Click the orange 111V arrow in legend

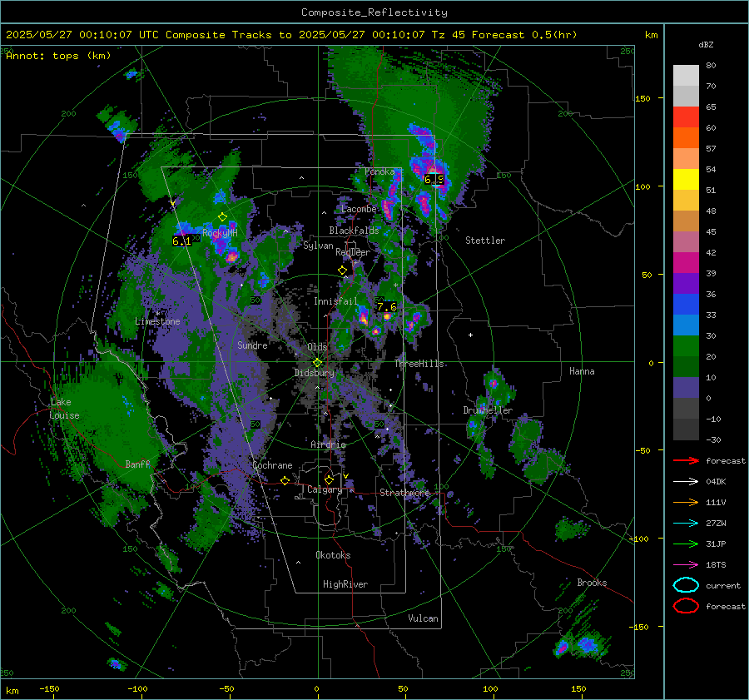click(686, 502)
